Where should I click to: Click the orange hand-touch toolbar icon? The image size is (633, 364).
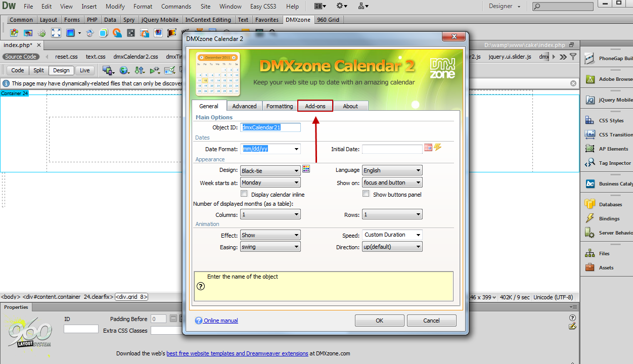click(117, 33)
